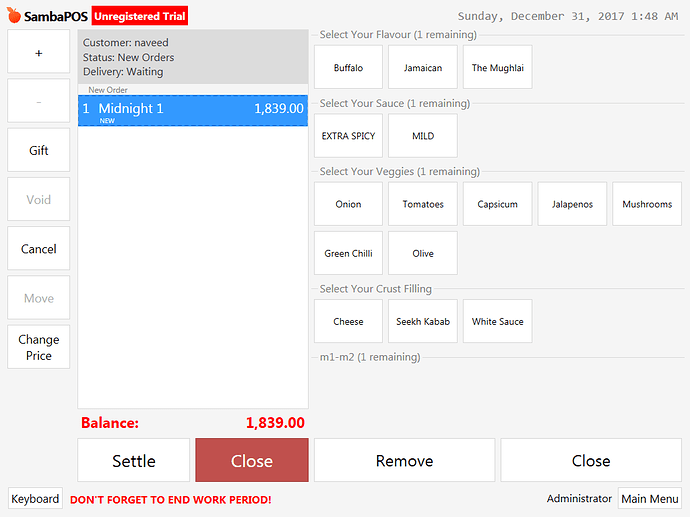Click the Select Your Crust Filling header
This screenshot has width=690, height=517.
click(x=375, y=289)
